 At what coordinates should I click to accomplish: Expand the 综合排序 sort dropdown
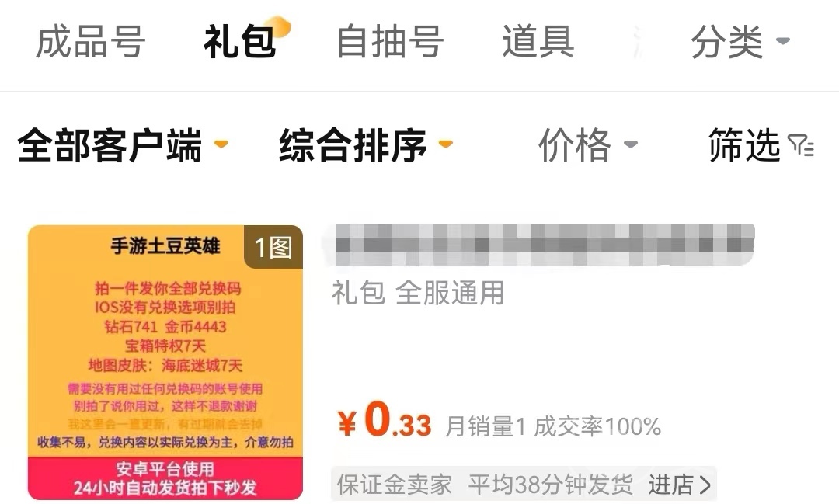[x=366, y=145]
